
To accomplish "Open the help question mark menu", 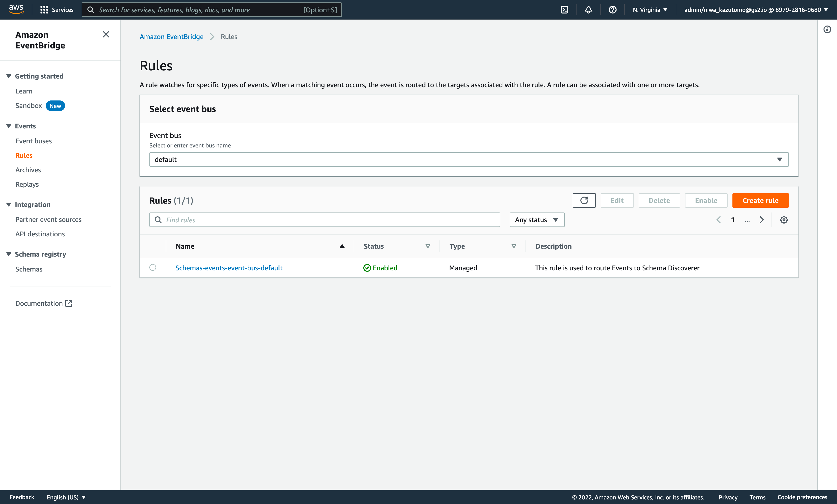I will point(612,10).
